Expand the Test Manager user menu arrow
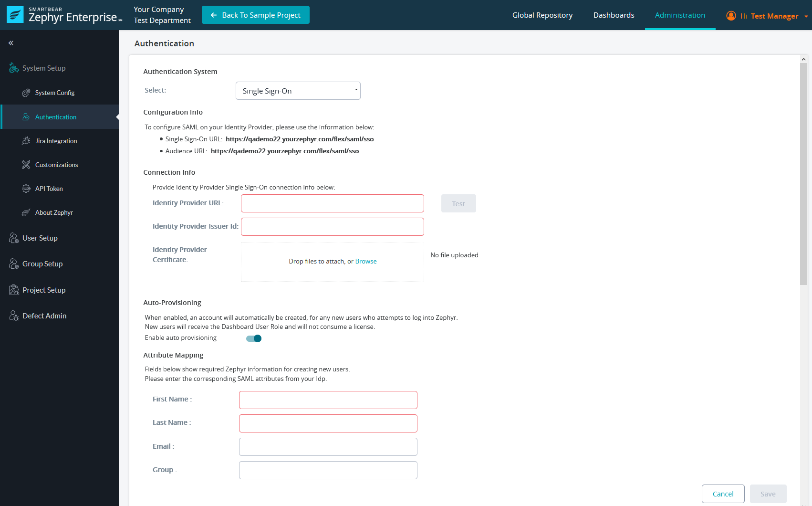This screenshot has height=506, width=812. (x=806, y=16)
